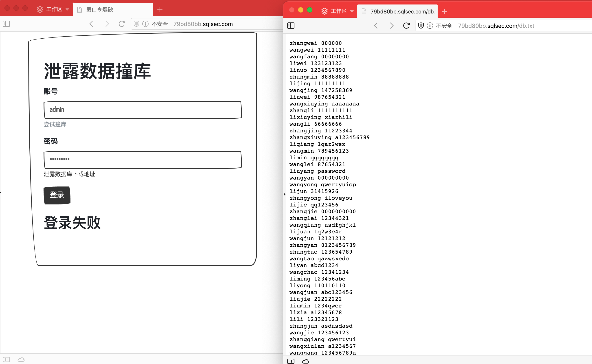Click the 尝试撞库 hint text
This screenshot has width=592, height=364.
[x=55, y=124]
